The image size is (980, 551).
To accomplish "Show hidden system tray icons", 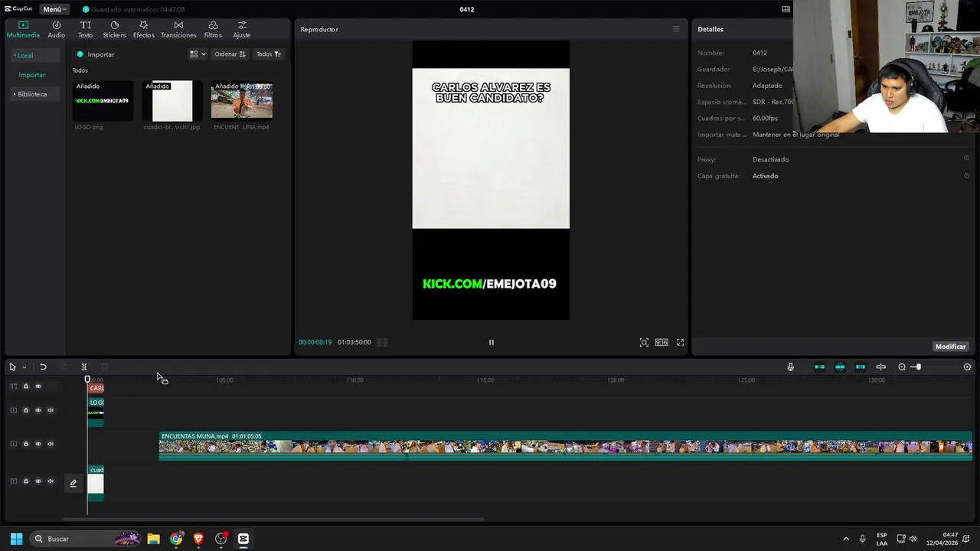I will click(x=846, y=539).
